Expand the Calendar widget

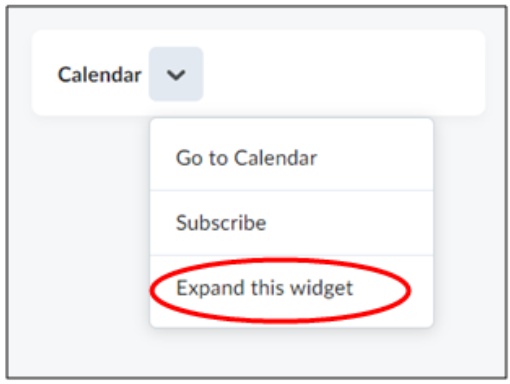click(x=291, y=288)
